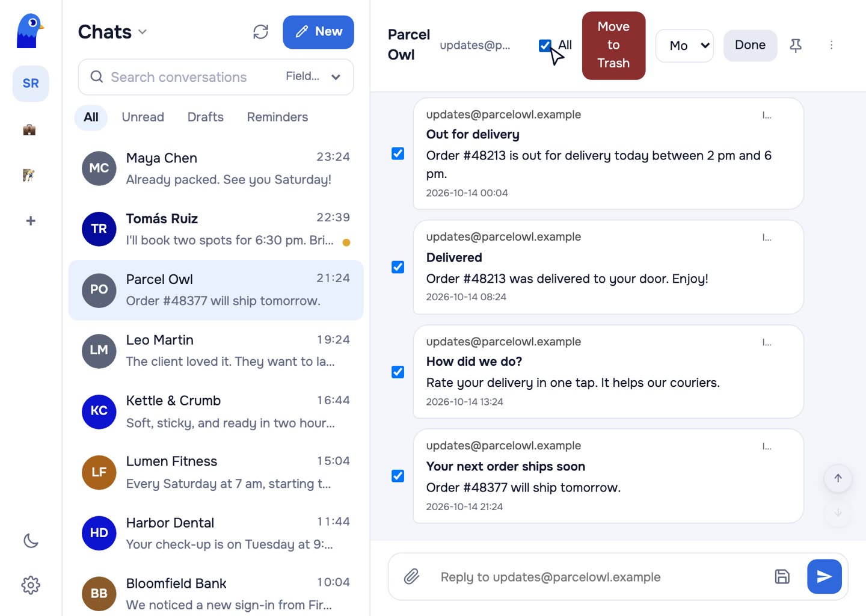Click the search magnifier icon
This screenshot has height=616, width=866.
97,76
